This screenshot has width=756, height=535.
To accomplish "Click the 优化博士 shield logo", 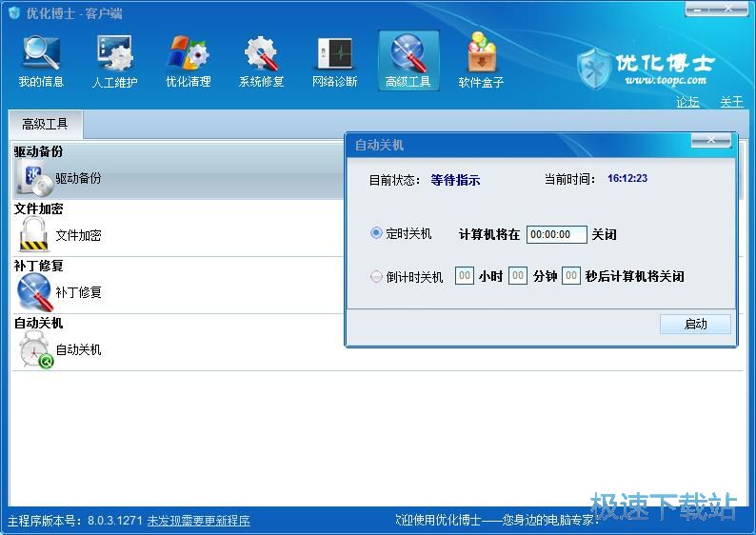I will pyautogui.click(x=594, y=69).
